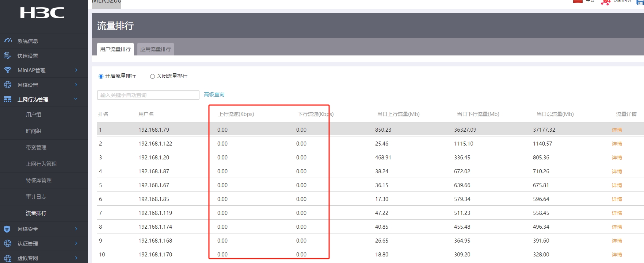This screenshot has width=644, height=263.
Task: Select user 192.168.1.170 cell
Action: pos(155,255)
